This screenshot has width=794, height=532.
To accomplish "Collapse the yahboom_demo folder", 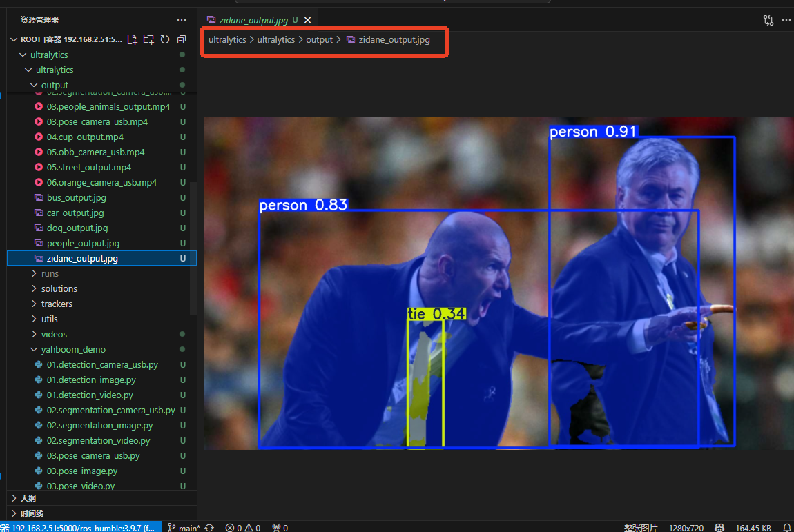I will [34, 349].
